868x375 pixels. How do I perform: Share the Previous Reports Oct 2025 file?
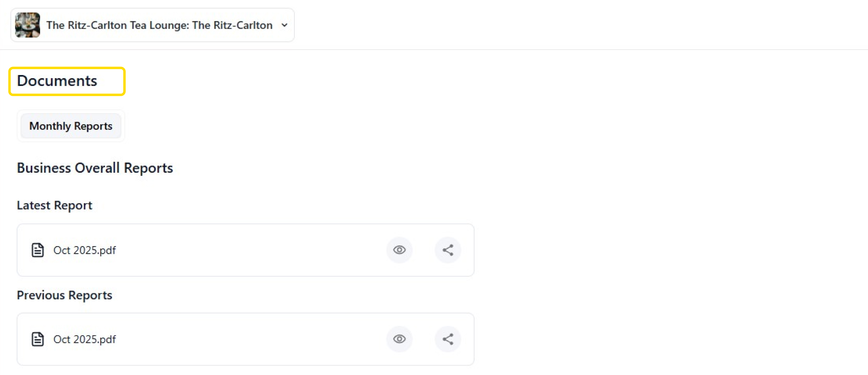tap(448, 339)
